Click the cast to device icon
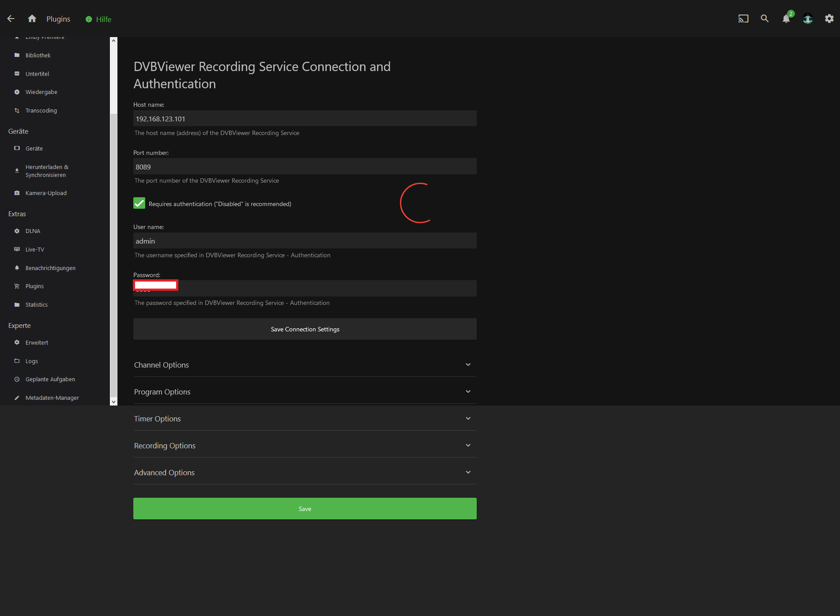840x616 pixels. click(x=743, y=19)
